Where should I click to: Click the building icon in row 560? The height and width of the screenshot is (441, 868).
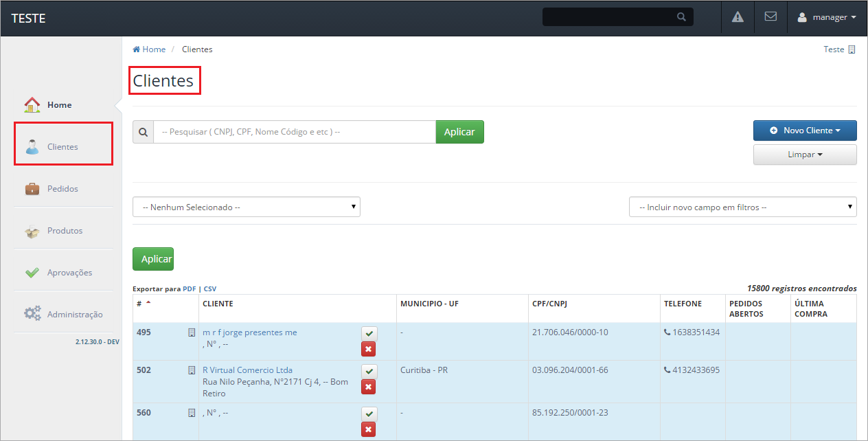point(192,413)
